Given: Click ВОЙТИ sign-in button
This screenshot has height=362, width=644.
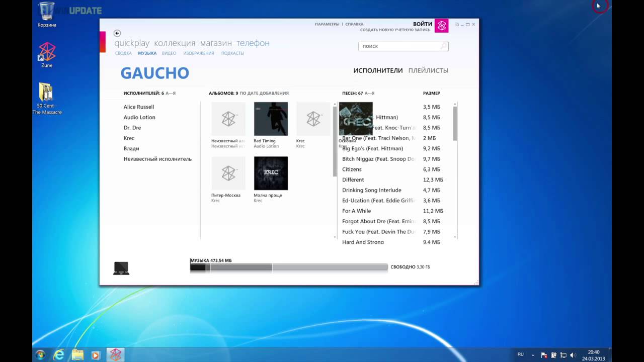Looking at the screenshot, I should pos(423,24).
